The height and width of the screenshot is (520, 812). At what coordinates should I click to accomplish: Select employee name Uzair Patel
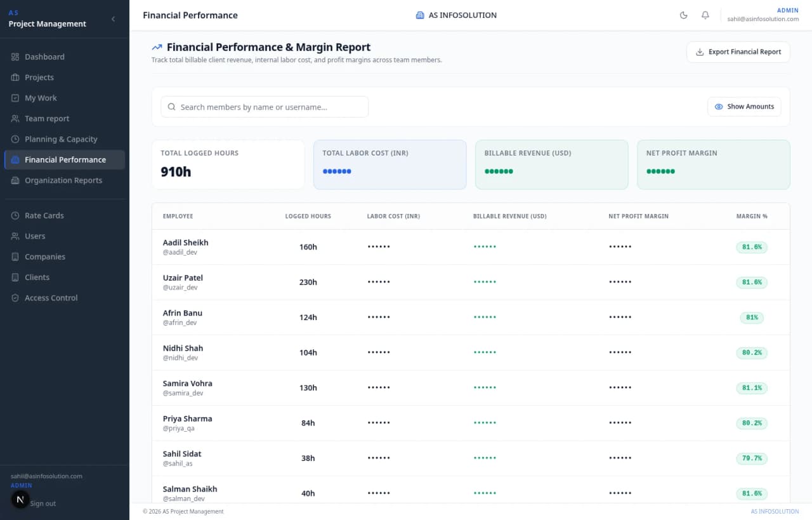[183, 277]
